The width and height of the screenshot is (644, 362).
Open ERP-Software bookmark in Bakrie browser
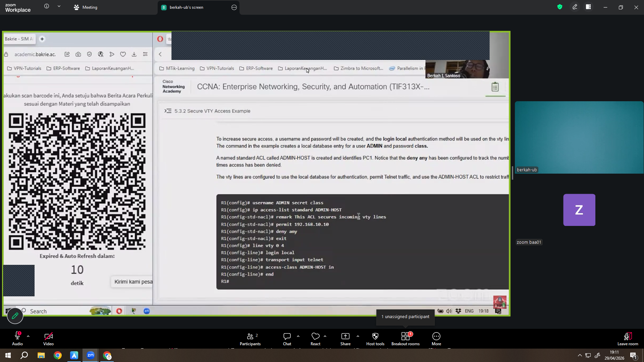(x=63, y=68)
